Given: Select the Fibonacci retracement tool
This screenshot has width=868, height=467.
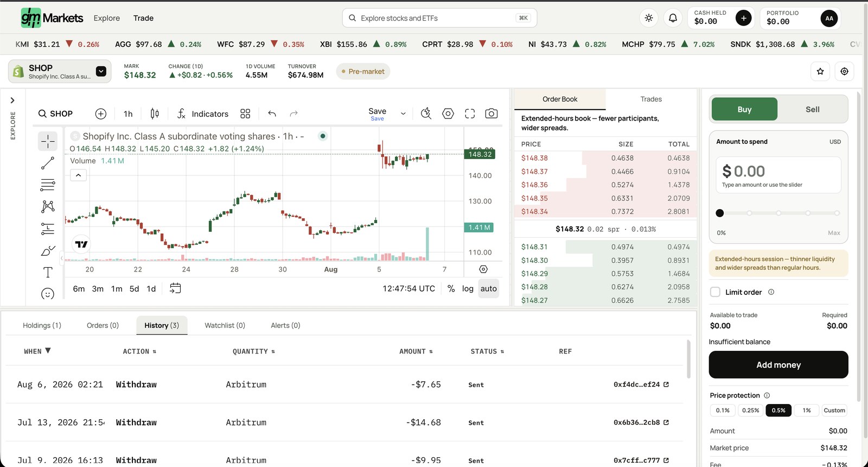Looking at the screenshot, I should (48, 185).
